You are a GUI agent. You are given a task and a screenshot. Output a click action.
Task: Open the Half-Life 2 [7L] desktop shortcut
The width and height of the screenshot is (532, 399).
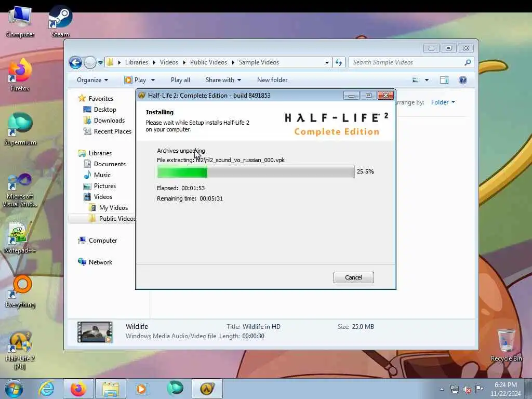click(20, 351)
